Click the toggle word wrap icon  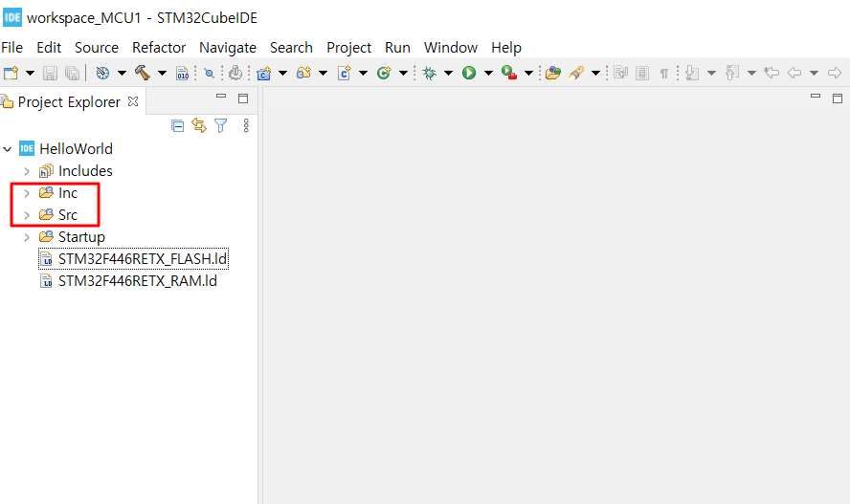point(620,73)
